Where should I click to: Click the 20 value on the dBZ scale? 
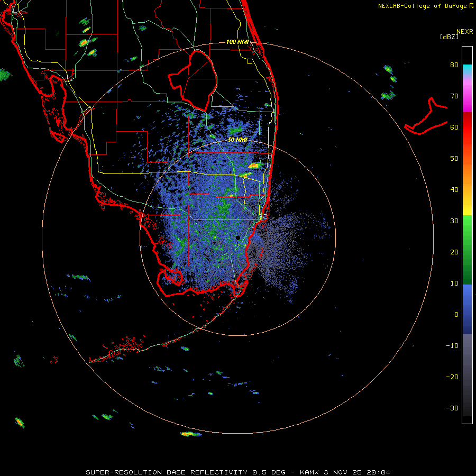click(454, 252)
